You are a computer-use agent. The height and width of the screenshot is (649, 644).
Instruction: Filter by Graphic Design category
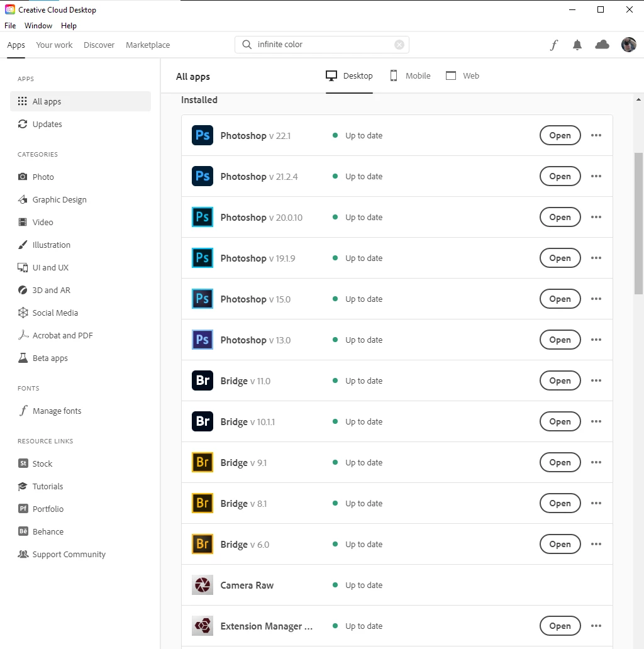[x=52, y=199]
